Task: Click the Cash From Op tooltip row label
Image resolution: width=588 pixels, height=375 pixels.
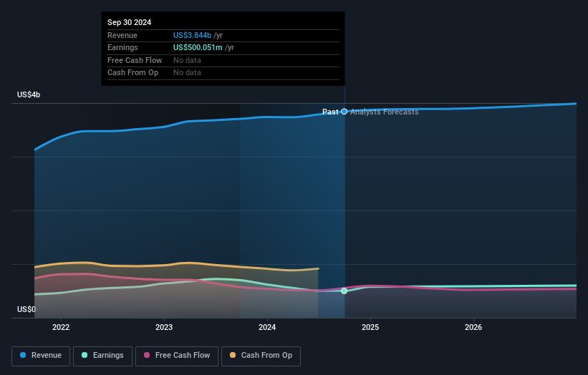Action: [x=132, y=73]
